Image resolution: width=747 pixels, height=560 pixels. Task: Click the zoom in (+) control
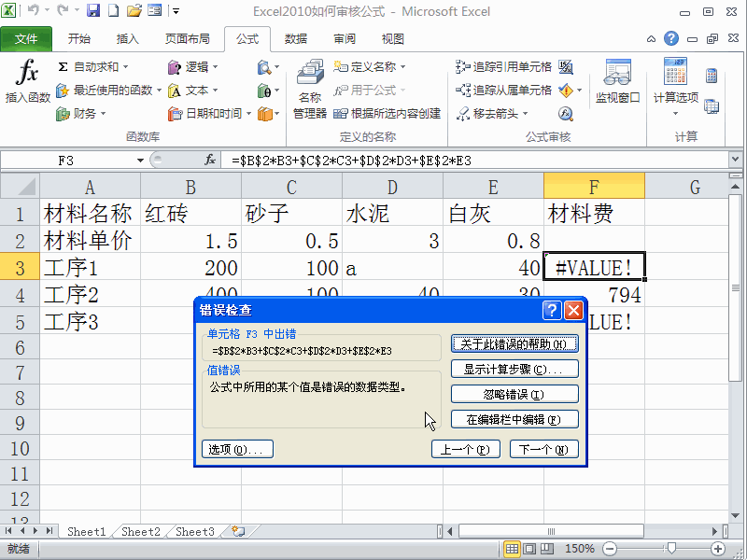tap(719, 549)
